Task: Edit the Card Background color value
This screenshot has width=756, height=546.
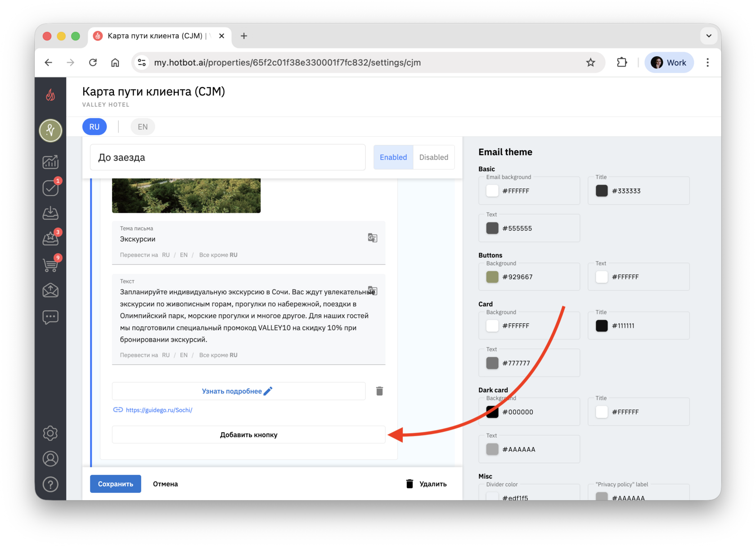Action: (516, 326)
